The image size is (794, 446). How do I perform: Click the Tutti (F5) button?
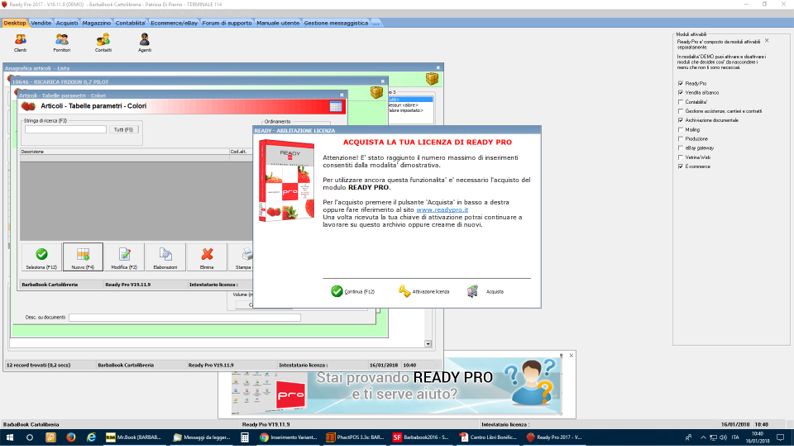click(124, 130)
